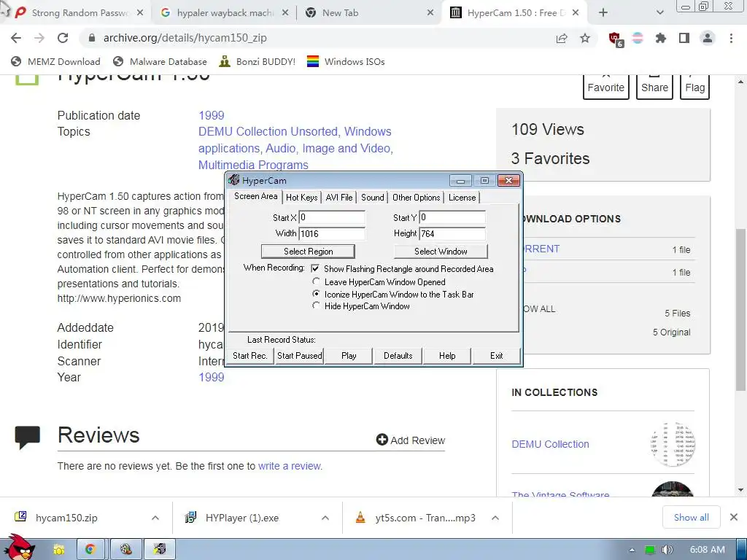Expand HYPlayer (1).exe download chevron
747x560 pixels.
click(x=325, y=518)
